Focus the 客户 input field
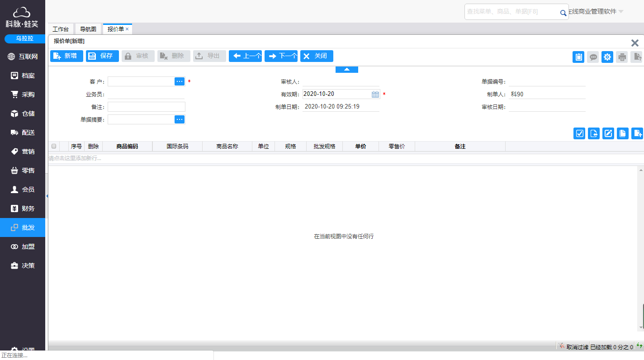 click(141, 81)
